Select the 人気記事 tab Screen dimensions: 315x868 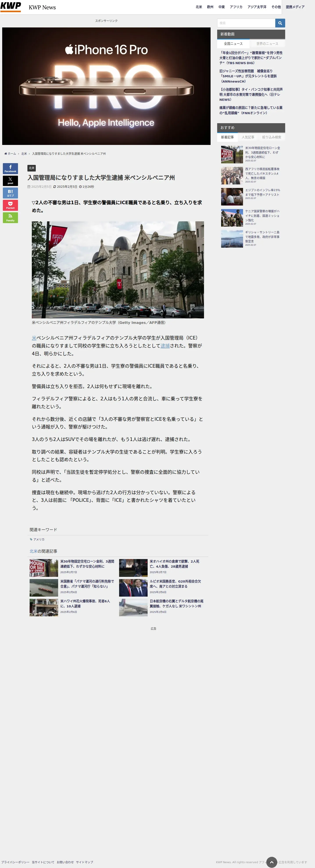click(x=248, y=137)
